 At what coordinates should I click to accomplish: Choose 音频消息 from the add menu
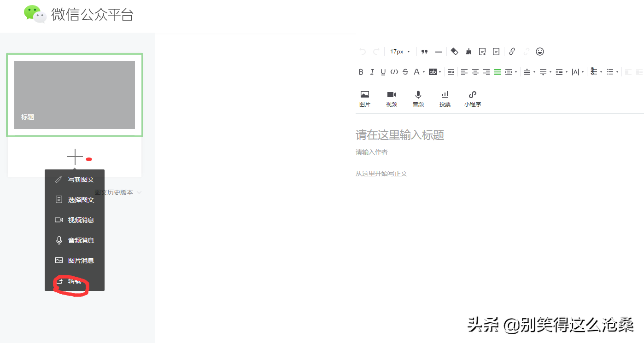pyautogui.click(x=75, y=240)
